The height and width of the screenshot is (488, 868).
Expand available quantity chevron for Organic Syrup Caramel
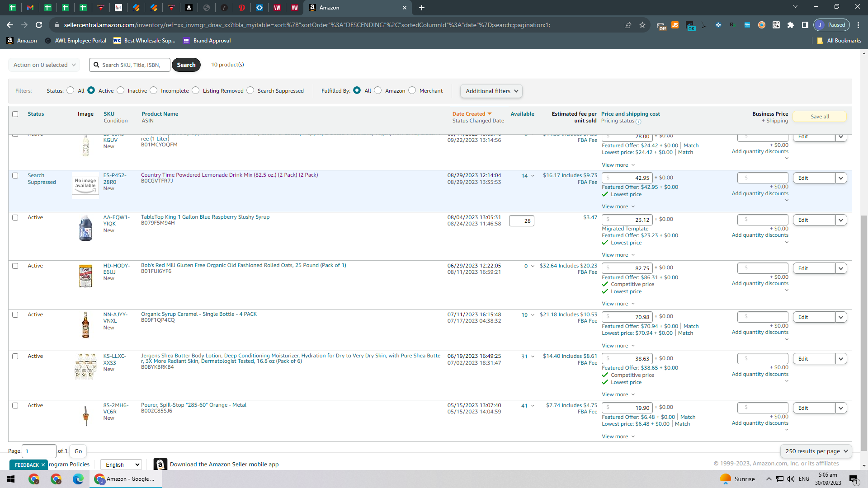[533, 315]
